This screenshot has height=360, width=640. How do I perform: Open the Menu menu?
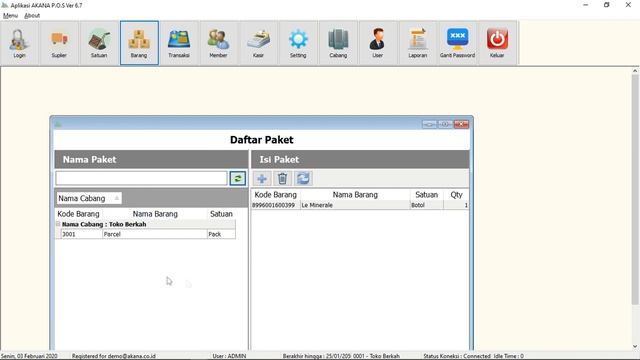click(10, 16)
